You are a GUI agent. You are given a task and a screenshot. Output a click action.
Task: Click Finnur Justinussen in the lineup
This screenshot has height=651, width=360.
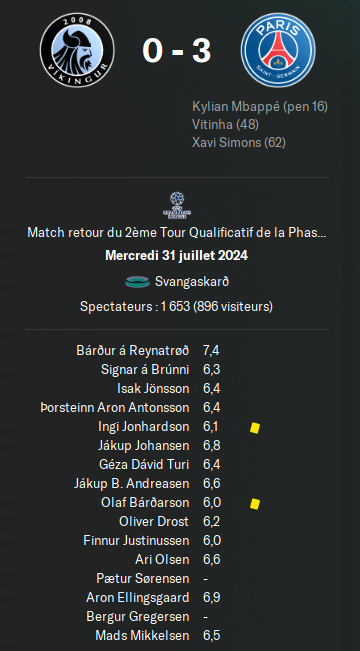point(136,541)
